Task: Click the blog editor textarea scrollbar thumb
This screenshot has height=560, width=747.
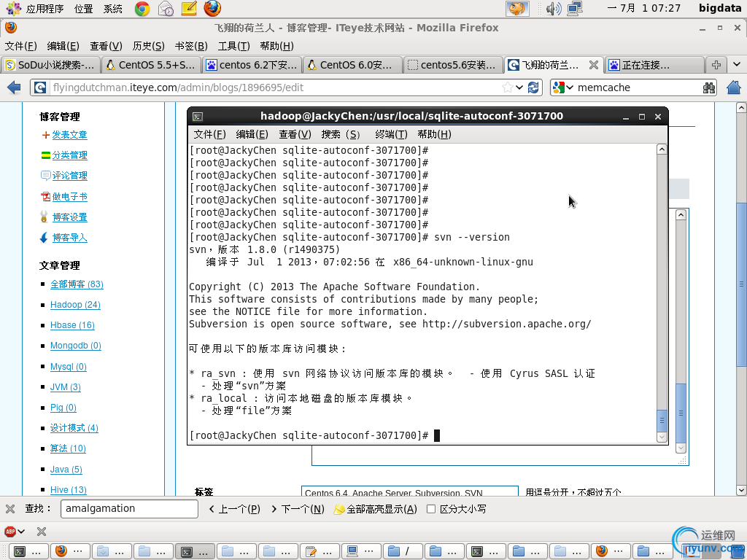Action: pyautogui.click(x=681, y=413)
